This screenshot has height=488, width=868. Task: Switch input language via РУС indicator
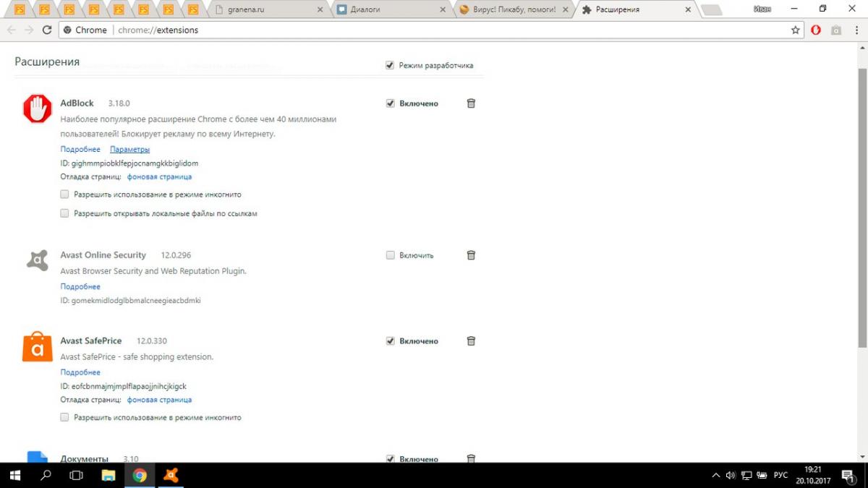[x=780, y=476]
